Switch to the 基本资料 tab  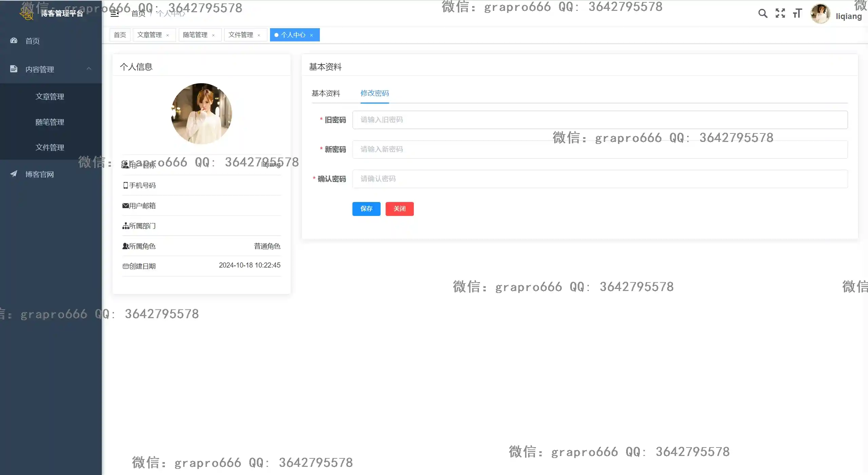[326, 93]
